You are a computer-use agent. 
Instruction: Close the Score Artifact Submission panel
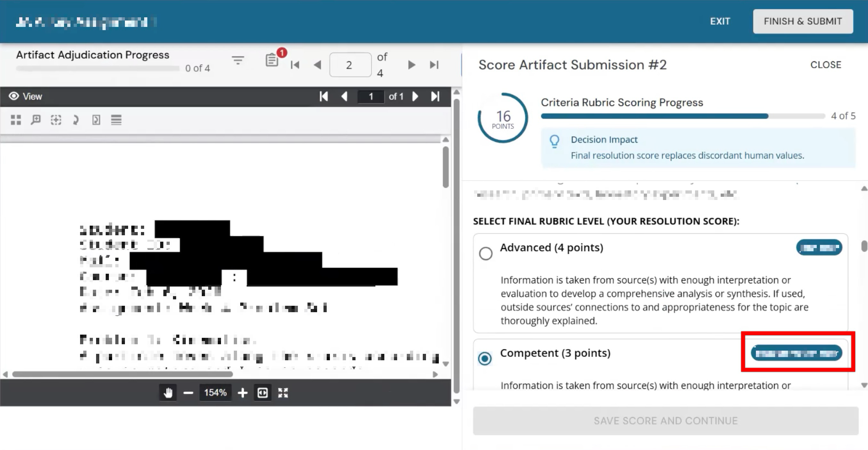pos(825,65)
